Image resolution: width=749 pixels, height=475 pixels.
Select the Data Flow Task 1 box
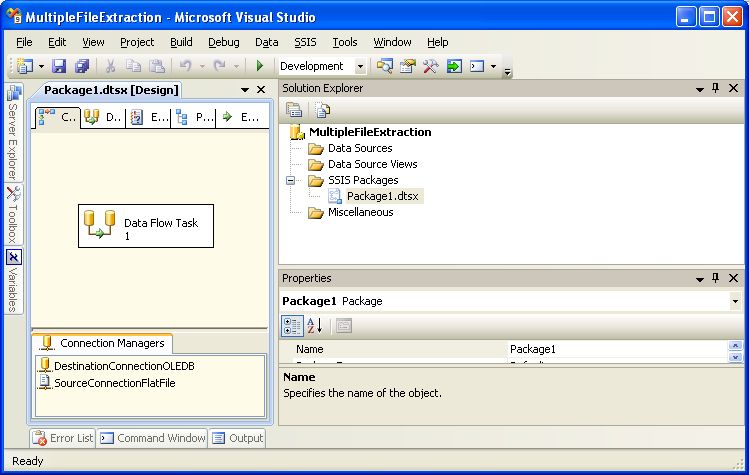146,226
